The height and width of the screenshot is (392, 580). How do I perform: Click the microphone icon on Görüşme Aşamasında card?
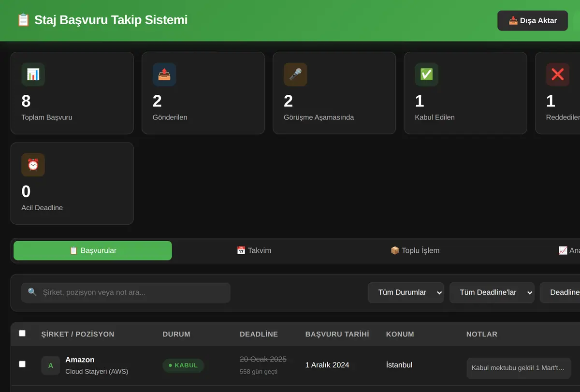(x=295, y=74)
